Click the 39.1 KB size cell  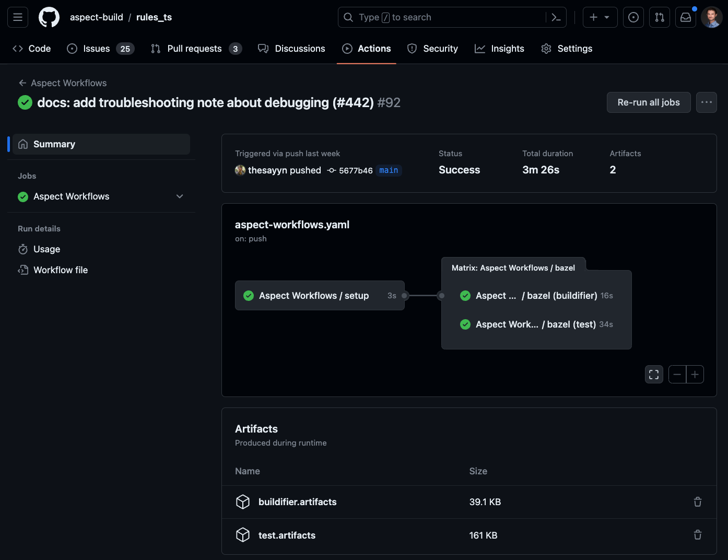click(485, 502)
